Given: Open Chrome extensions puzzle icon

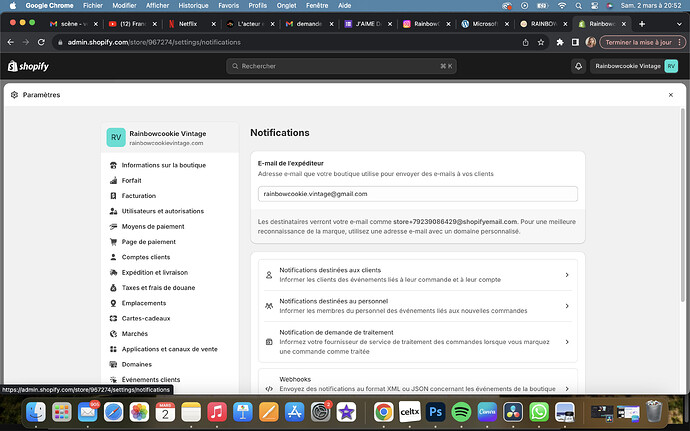Looking at the screenshot, I should [x=560, y=42].
